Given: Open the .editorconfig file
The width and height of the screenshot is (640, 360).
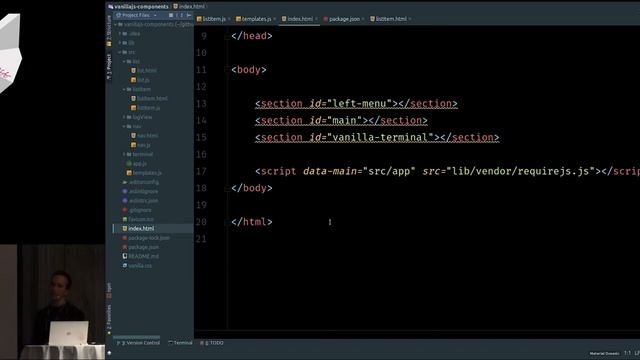Looking at the screenshot, I should pyautogui.click(x=140, y=182).
